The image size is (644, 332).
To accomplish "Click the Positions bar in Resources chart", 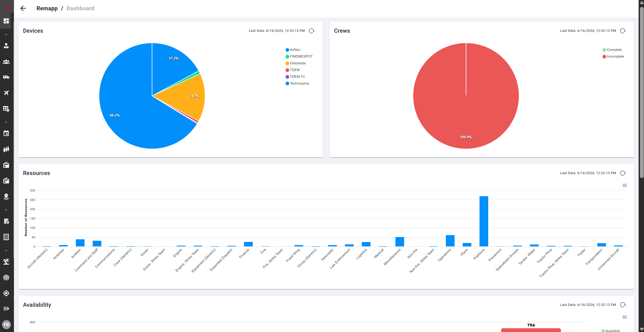I will click(x=484, y=221).
